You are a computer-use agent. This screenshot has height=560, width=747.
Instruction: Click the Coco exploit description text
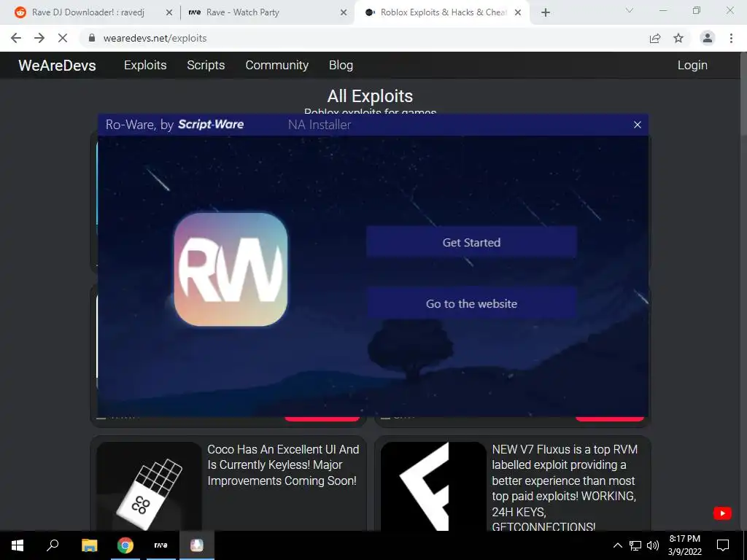(283, 464)
